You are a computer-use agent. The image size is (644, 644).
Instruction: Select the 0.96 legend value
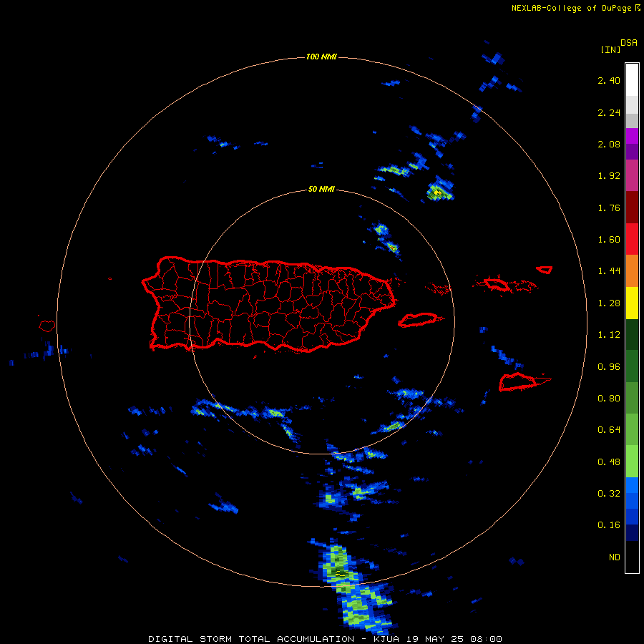coord(609,367)
